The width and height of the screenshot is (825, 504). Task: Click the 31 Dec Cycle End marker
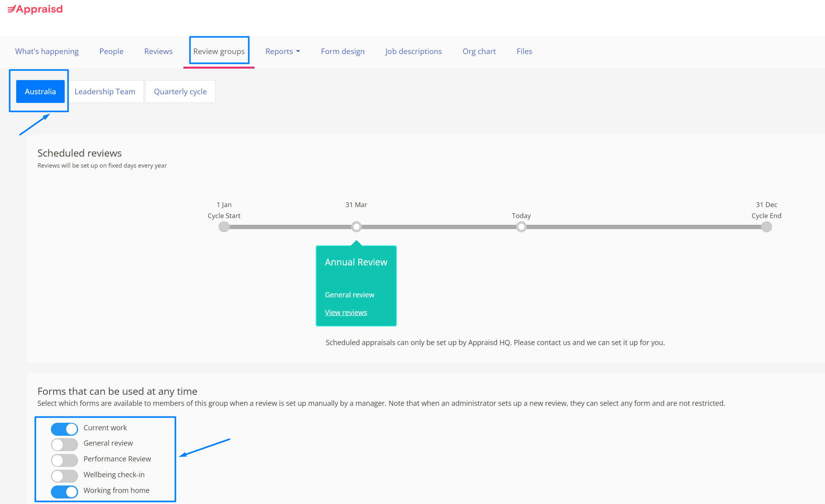[x=766, y=227]
